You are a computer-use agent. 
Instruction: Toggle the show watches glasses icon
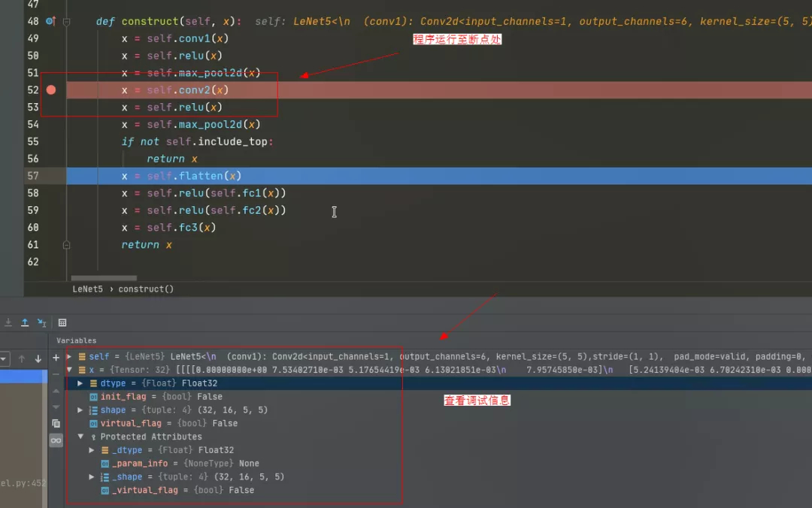pos(56,440)
